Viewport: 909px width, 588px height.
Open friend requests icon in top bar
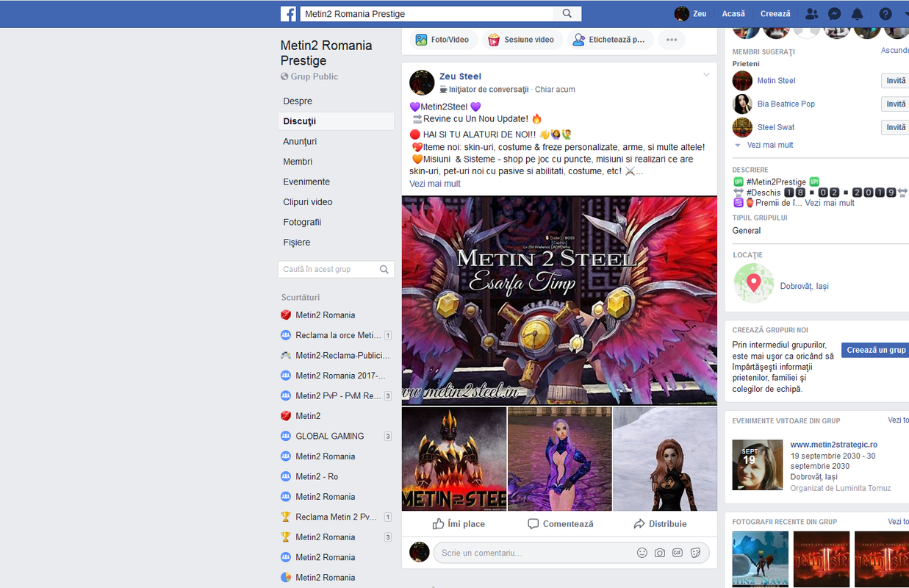pos(811,14)
